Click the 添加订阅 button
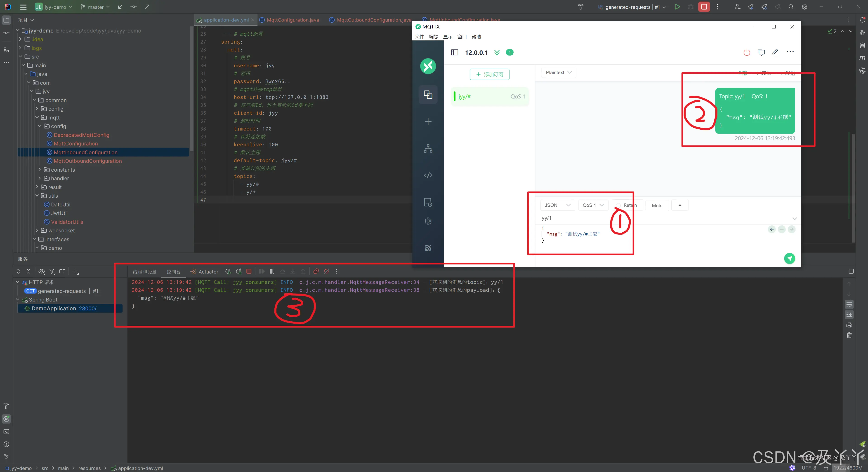Screen dimensions: 868x472 pyautogui.click(x=489, y=74)
